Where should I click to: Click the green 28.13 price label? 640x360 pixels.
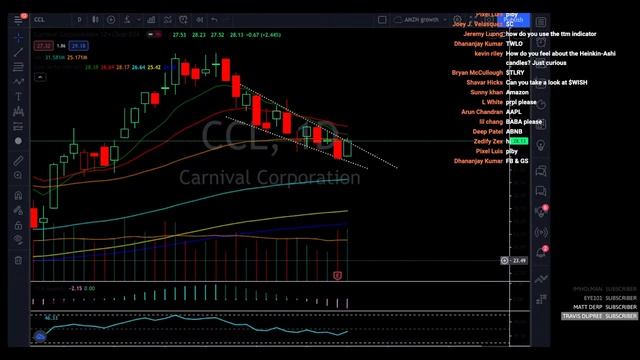pos(519,141)
